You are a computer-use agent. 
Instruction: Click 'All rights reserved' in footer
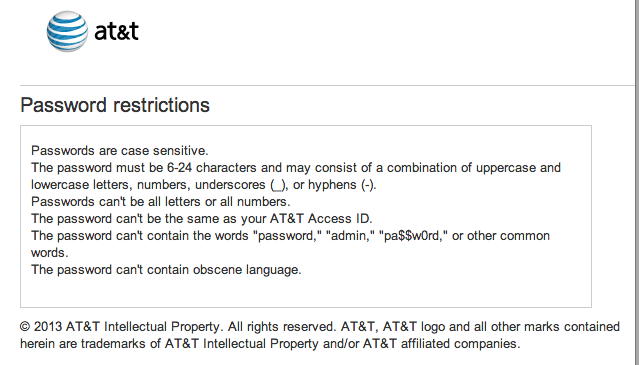(x=281, y=327)
